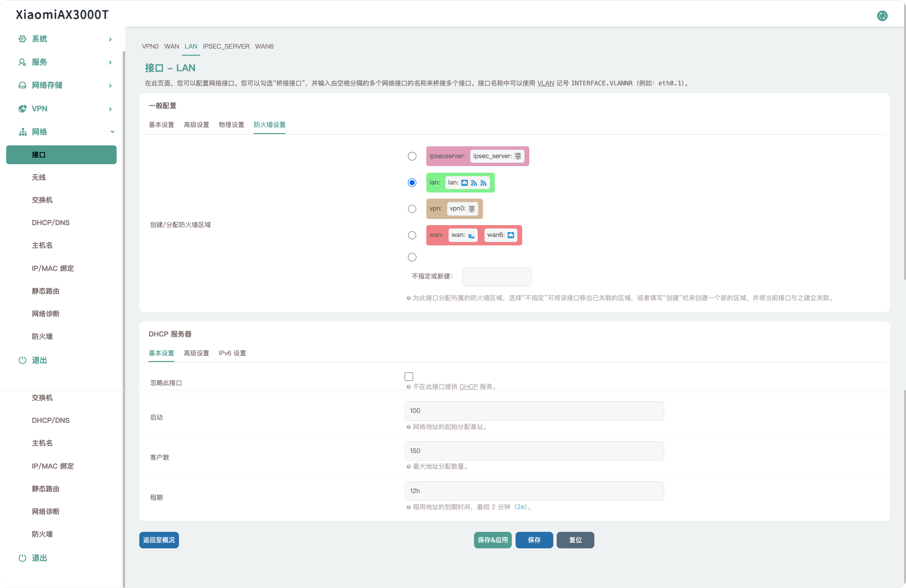Screen dimensions: 906x588
Task: Click the red wan zone badge
Action: point(474,235)
